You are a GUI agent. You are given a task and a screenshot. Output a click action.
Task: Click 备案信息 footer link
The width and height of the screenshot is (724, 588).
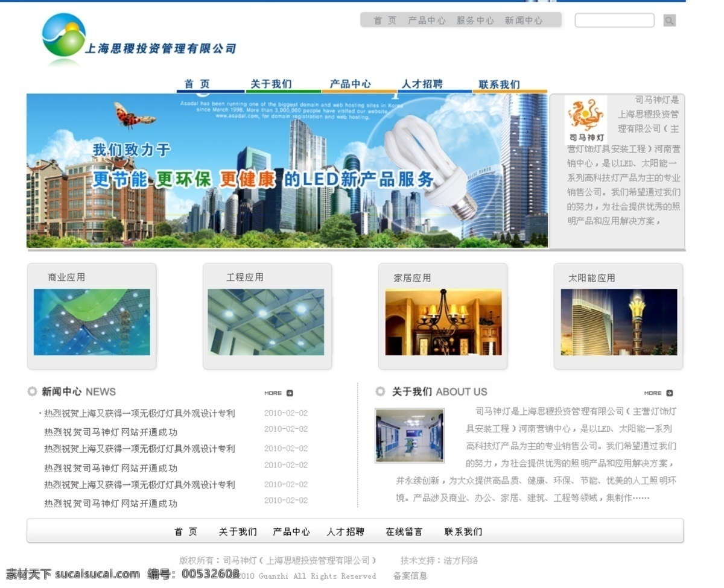(410, 576)
